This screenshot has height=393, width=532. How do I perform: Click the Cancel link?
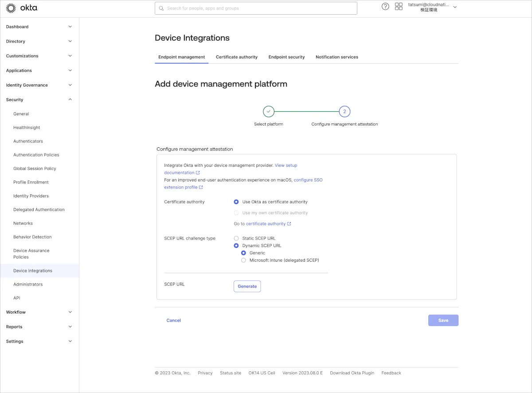(x=173, y=320)
